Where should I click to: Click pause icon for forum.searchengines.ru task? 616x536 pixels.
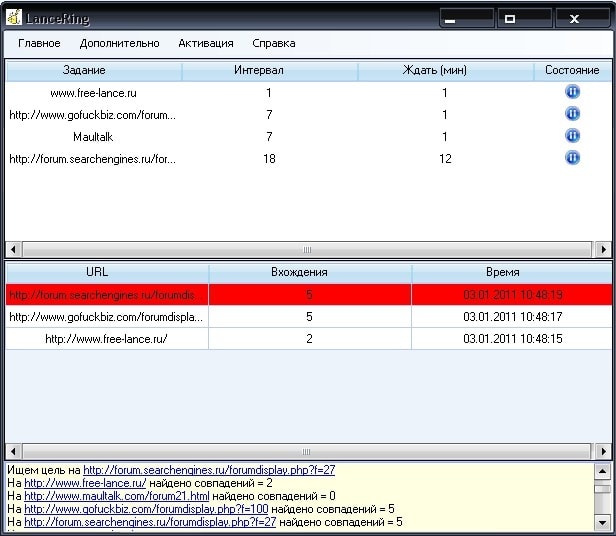[572, 158]
